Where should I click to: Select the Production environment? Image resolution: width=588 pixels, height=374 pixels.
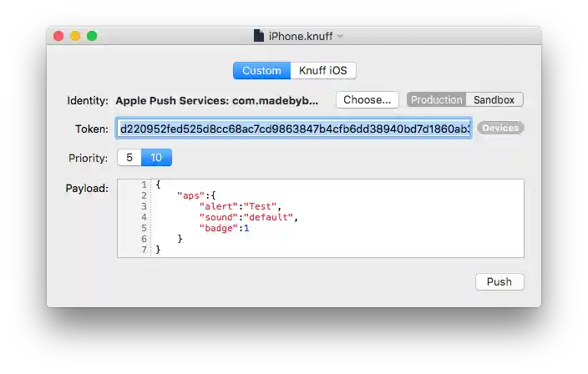tap(437, 100)
